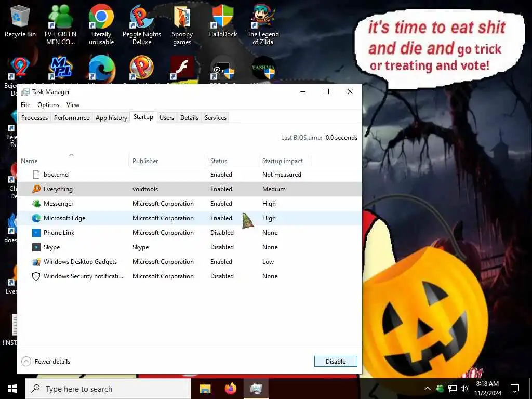Open The Legend of Zilda shortcut
Image resolution: width=532 pixels, height=399 pixels.
coord(263,24)
